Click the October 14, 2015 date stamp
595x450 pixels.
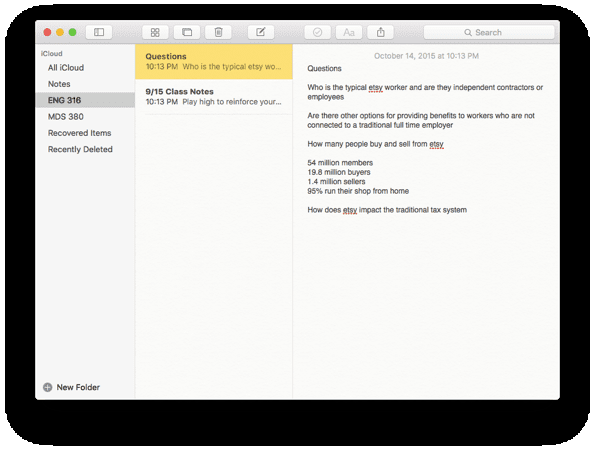(426, 56)
